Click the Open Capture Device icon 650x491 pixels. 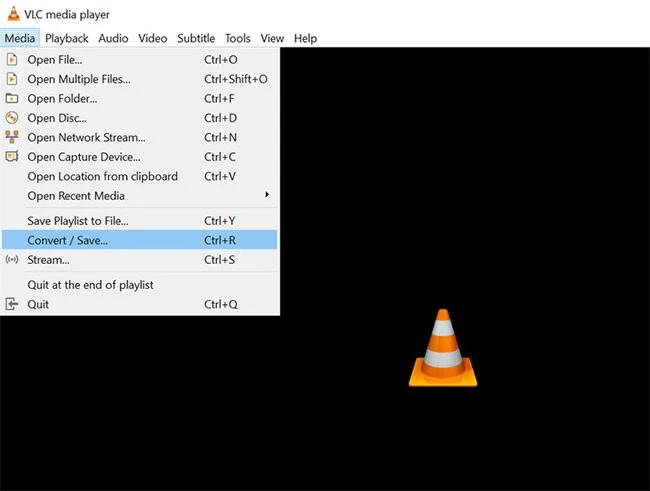(x=12, y=157)
